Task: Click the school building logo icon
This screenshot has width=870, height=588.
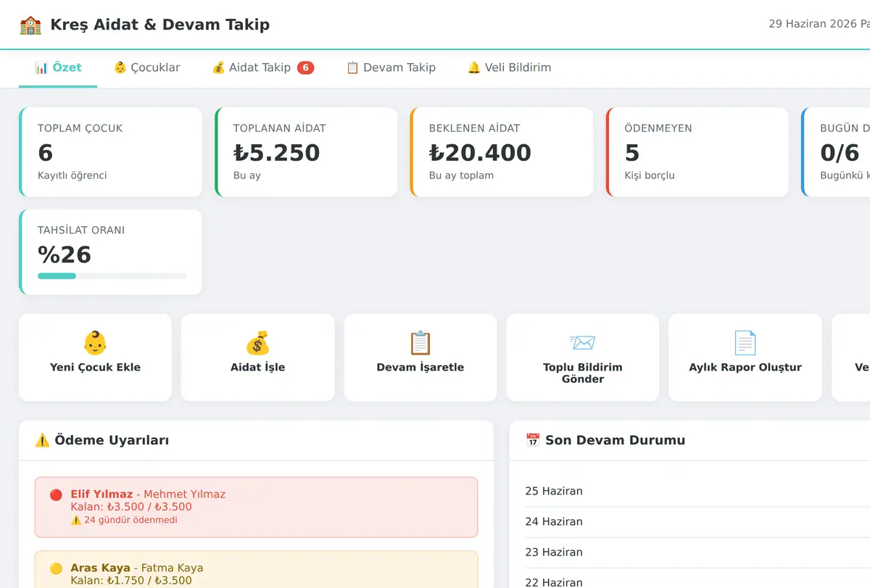Action: click(30, 25)
